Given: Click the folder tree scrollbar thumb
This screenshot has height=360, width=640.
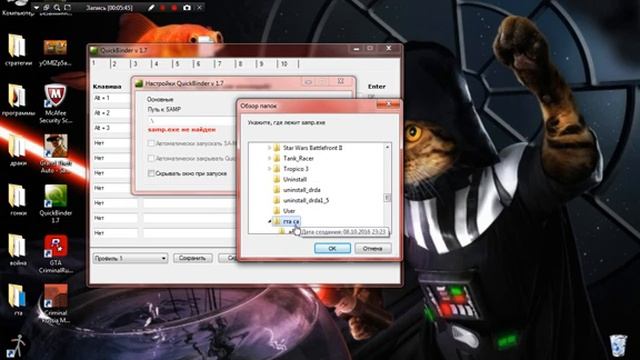Looking at the screenshot, I should point(387,198).
